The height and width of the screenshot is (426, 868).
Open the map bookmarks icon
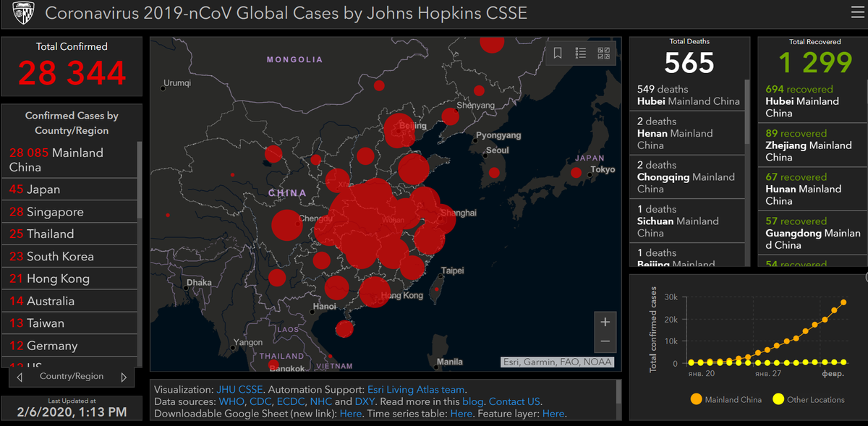pos(558,53)
